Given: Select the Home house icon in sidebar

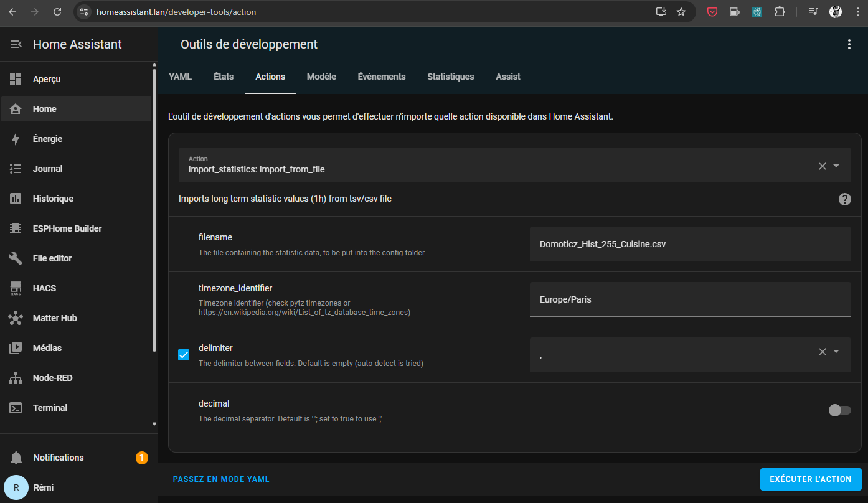Looking at the screenshot, I should [16, 109].
